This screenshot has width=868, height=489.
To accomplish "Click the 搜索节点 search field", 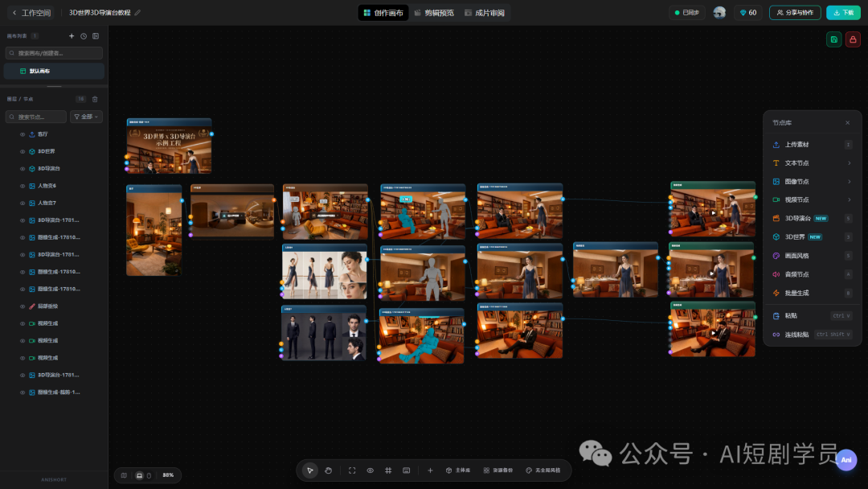I will coord(36,117).
